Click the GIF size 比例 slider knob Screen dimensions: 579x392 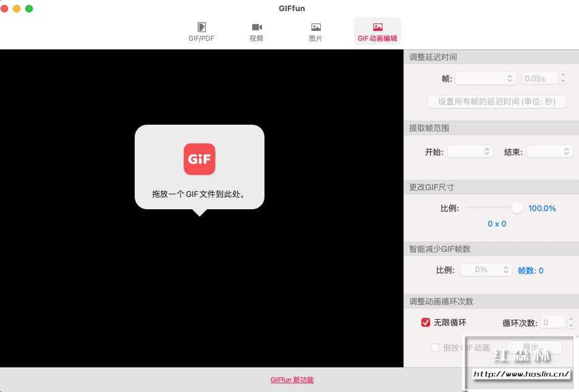pyautogui.click(x=517, y=207)
